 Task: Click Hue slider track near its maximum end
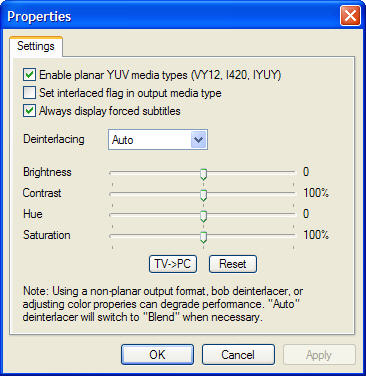290,214
